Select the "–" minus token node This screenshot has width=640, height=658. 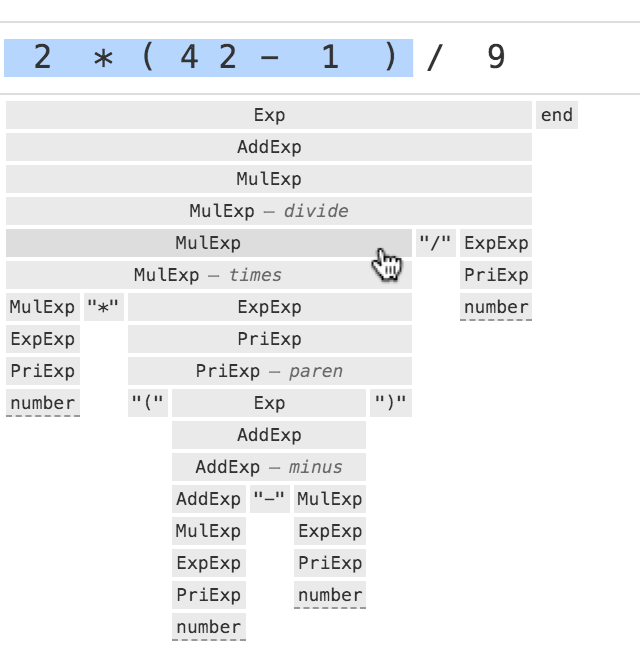tap(268, 499)
